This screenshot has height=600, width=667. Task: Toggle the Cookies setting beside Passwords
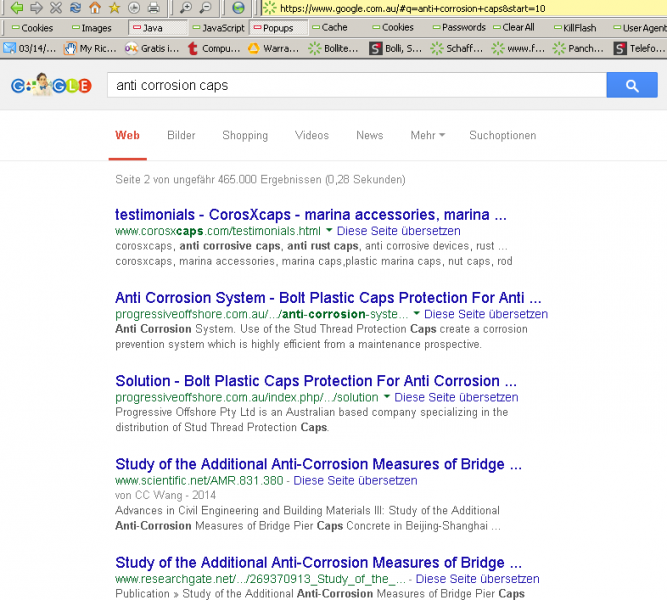coord(393,28)
